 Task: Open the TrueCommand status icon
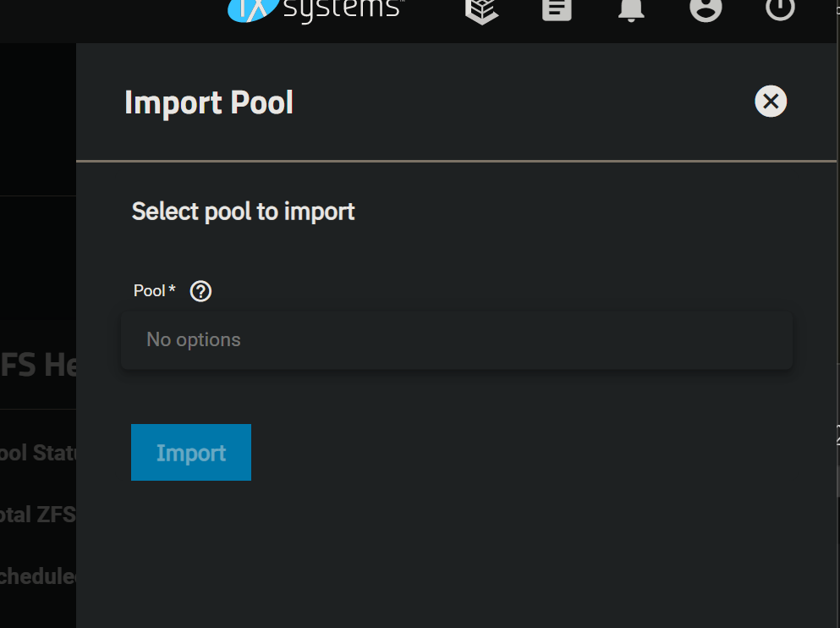481,11
